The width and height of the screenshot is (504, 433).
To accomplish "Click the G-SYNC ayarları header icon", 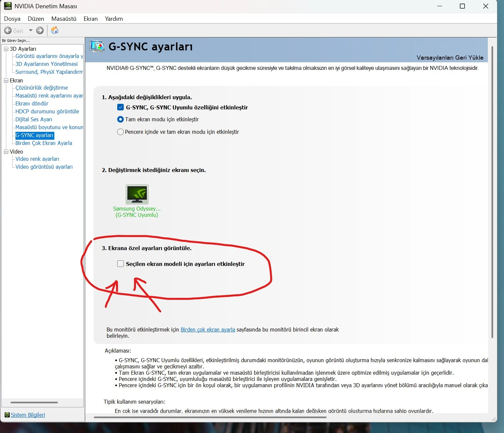I will (97, 46).
